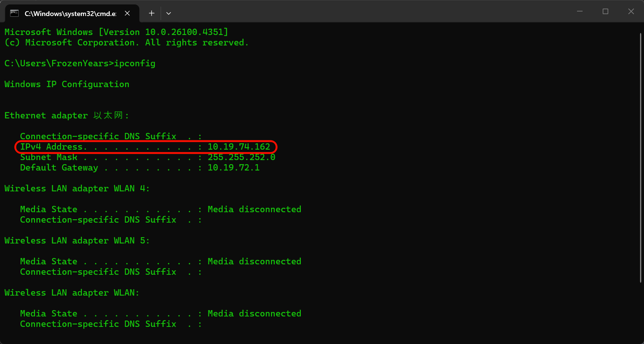Click the default gateway value 10.19.72.1
The height and width of the screenshot is (344, 644).
tap(233, 168)
